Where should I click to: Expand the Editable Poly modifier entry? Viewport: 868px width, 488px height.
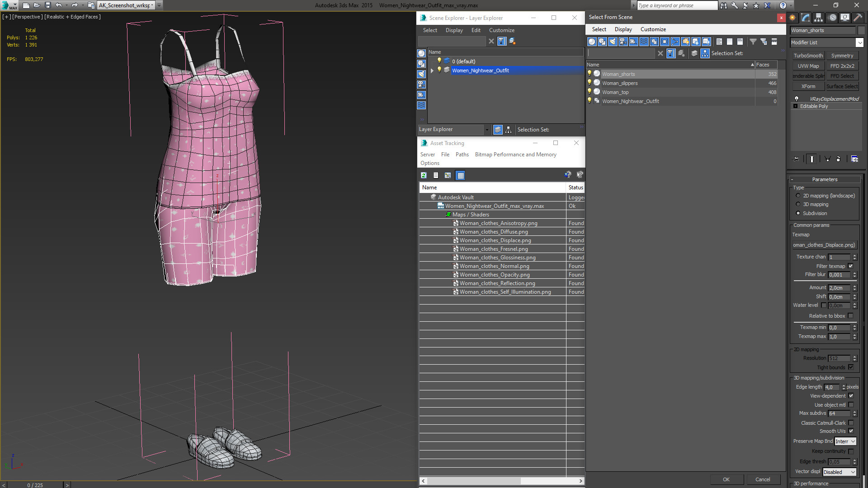click(x=796, y=106)
